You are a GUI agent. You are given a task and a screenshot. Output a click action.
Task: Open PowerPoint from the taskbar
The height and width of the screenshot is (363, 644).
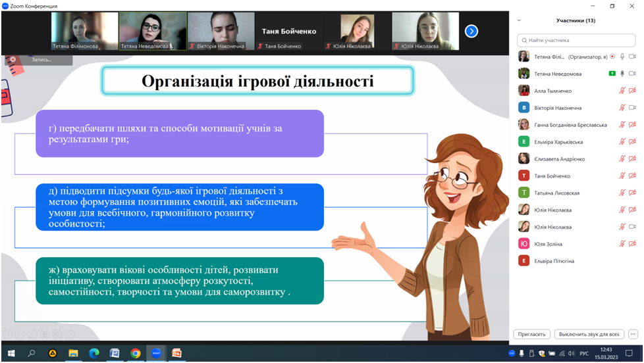click(176, 353)
